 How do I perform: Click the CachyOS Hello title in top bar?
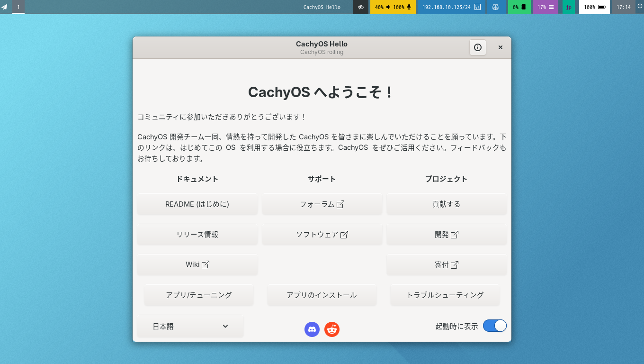(322, 7)
